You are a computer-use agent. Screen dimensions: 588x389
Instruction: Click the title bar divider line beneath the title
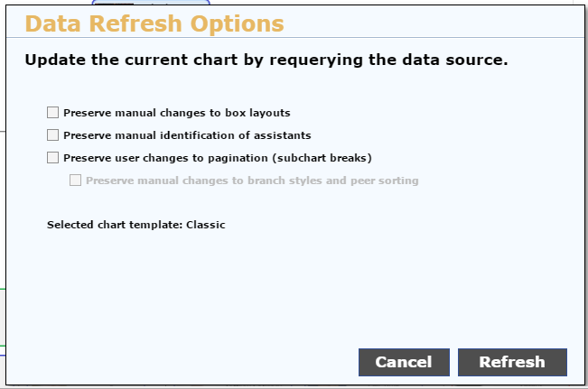[294, 38]
